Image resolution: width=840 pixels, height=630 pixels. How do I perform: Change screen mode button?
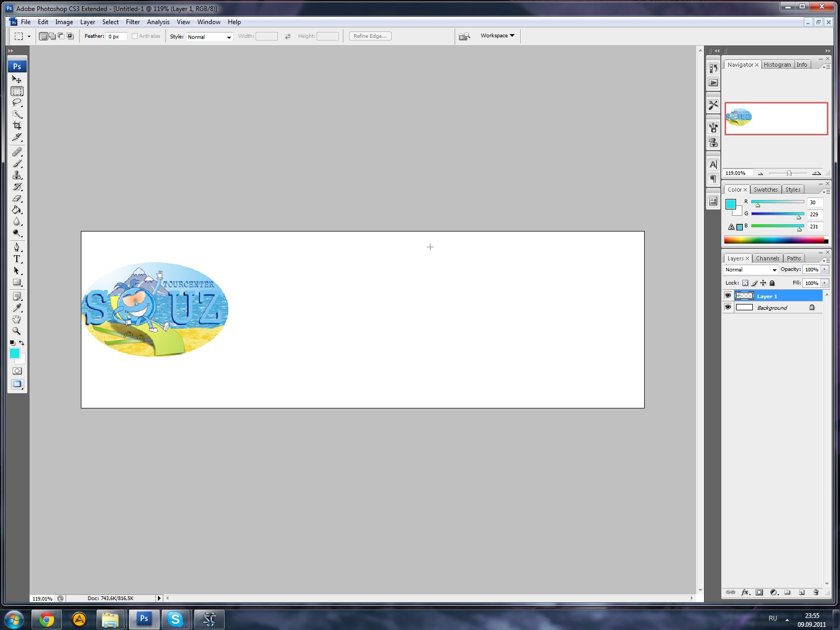pyautogui.click(x=17, y=384)
